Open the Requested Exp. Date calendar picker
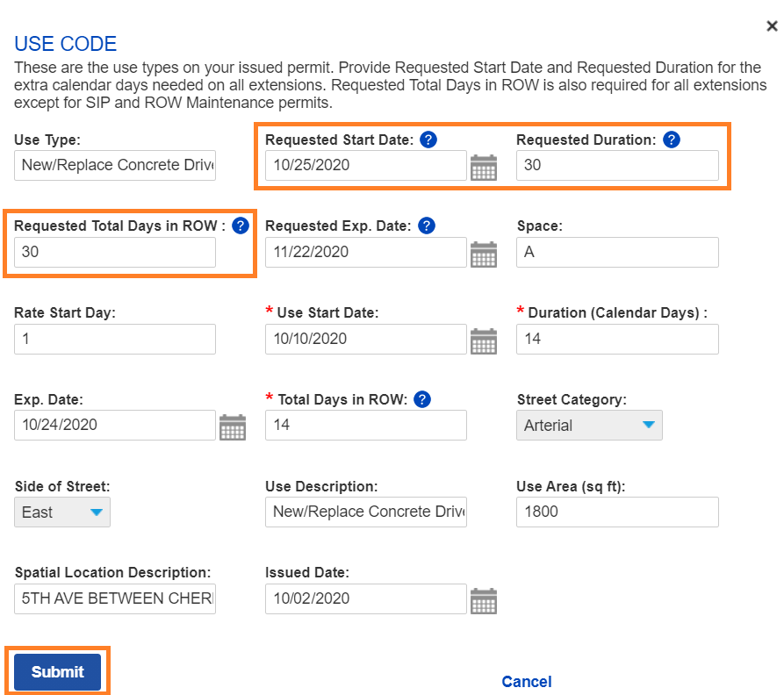 (x=484, y=254)
